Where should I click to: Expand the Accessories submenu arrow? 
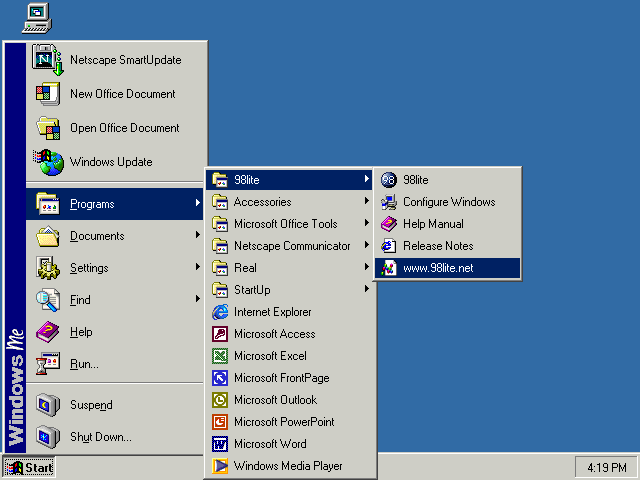(x=367, y=201)
